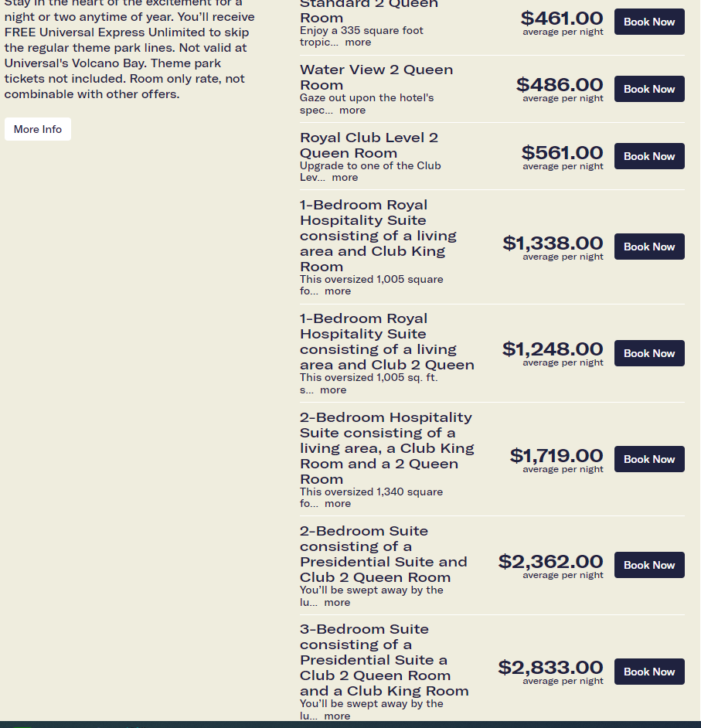Book the $1,248 Club 2 Queen Suite
The width and height of the screenshot is (701, 728).
click(649, 353)
